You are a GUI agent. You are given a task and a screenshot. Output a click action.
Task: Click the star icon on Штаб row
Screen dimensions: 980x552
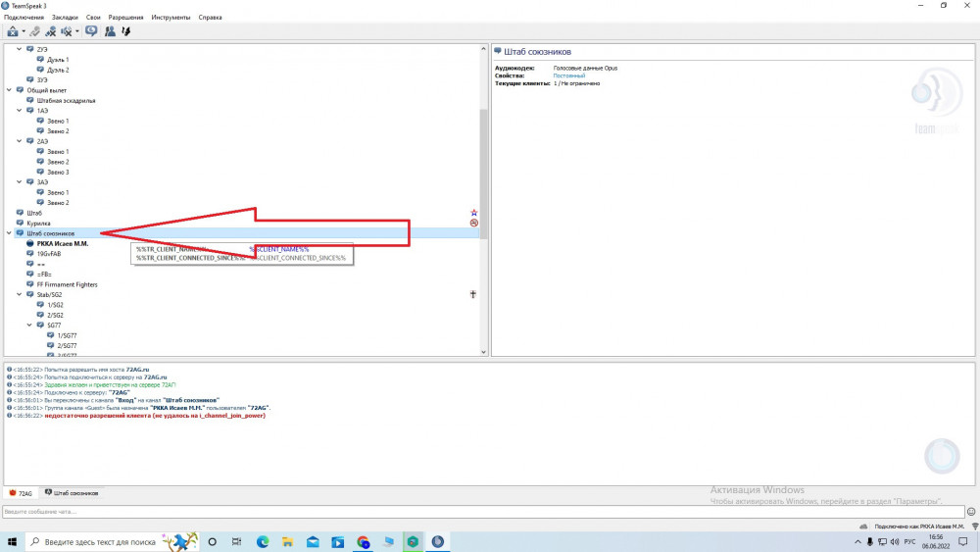[473, 213]
